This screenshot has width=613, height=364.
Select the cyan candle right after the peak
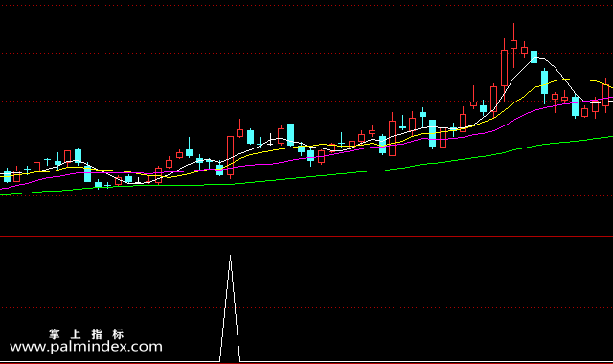(544, 82)
